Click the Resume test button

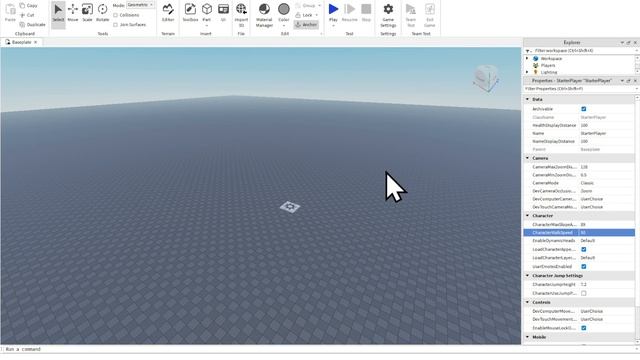[349, 12]
